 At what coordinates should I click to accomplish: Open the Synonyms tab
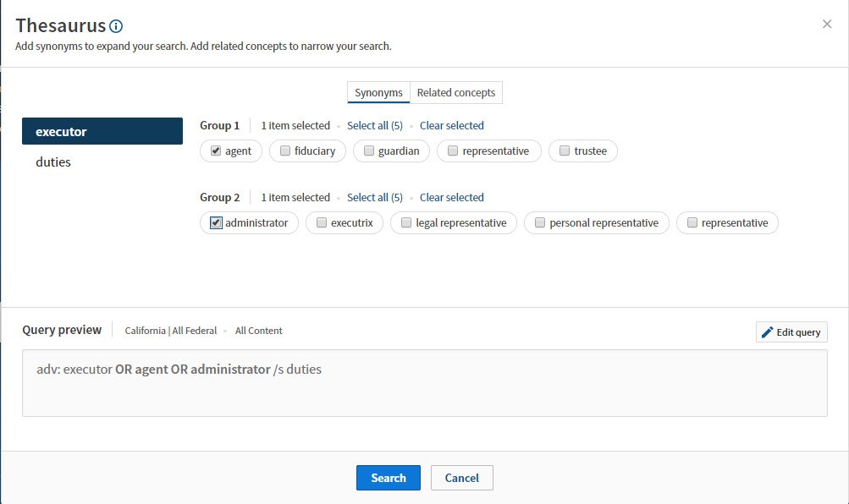tap(378, 93)
